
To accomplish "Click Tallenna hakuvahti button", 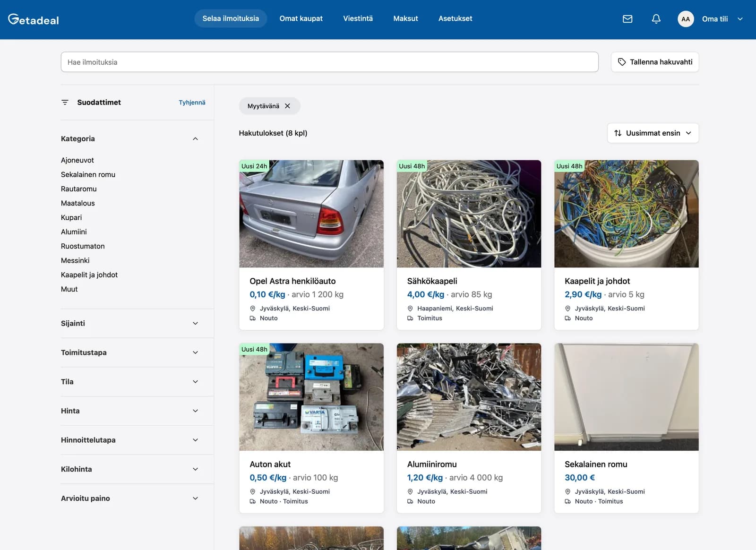I will point(655,62).
